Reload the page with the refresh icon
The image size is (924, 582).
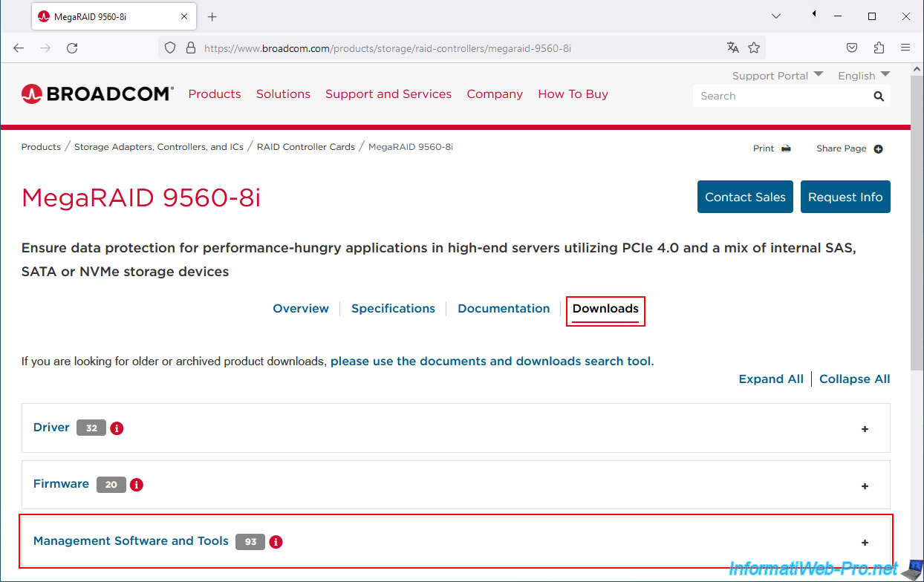(x=72, y=48)
